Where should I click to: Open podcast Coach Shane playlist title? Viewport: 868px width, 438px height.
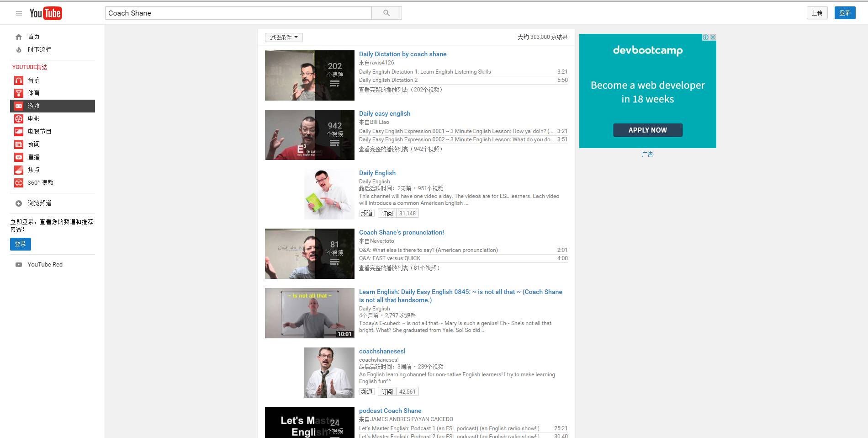(390, 411)
